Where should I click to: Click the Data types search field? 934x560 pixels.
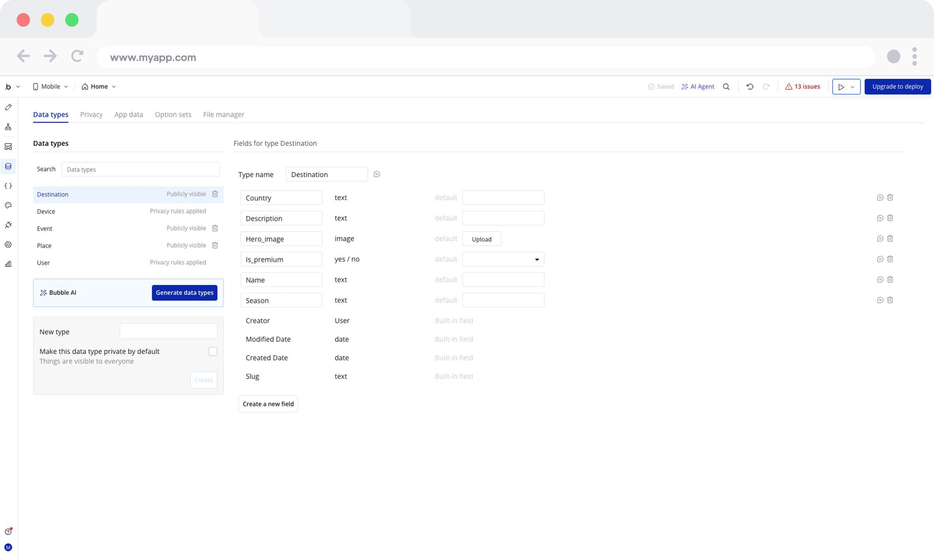click(140, 170)
